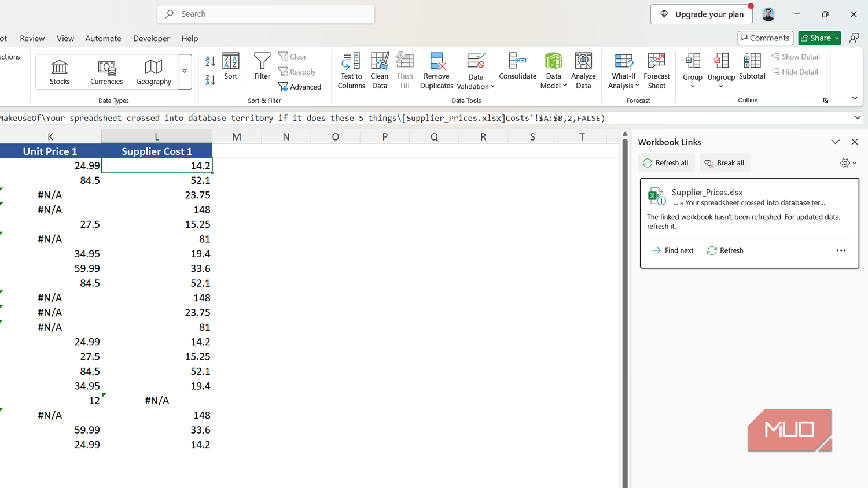
Task: Select column M header
Action: click(x=237, y=136)
